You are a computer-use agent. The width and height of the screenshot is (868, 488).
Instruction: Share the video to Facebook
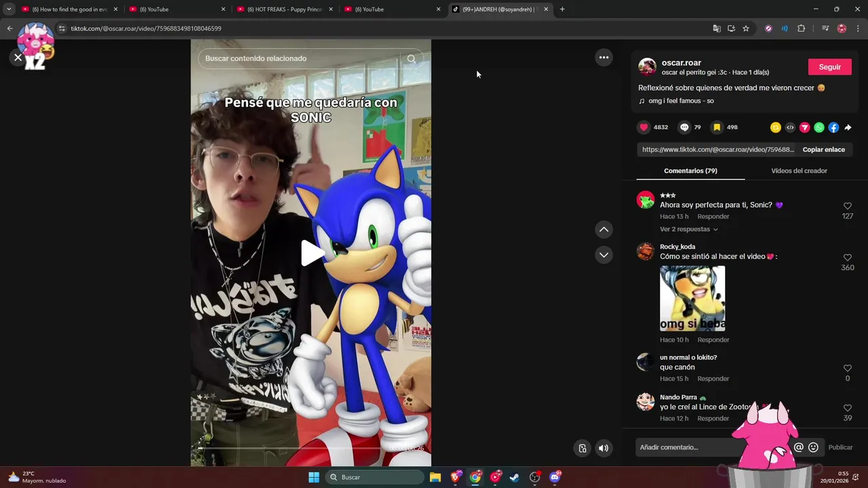click(833, 127)
